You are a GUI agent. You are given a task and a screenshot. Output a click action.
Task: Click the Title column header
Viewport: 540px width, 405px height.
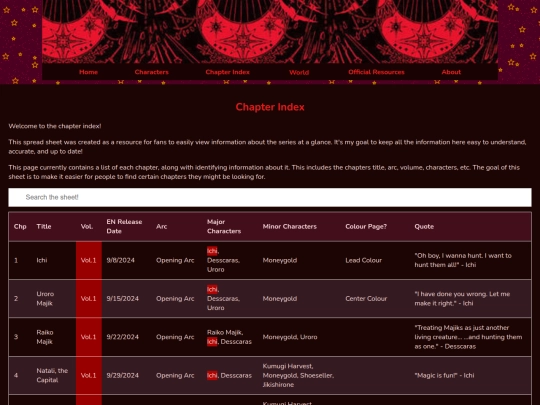[x=44, y=227]
